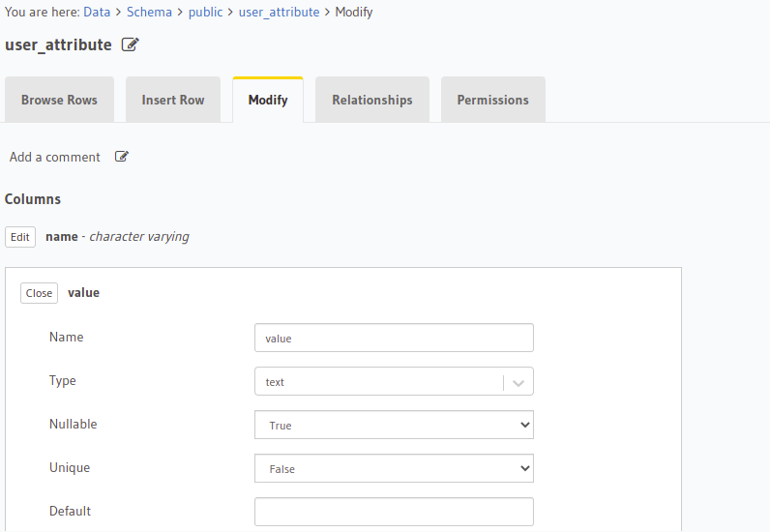This screenshot has width=770, height=532.
Task: Click the Add a comment text
Action: pos(55,157)
